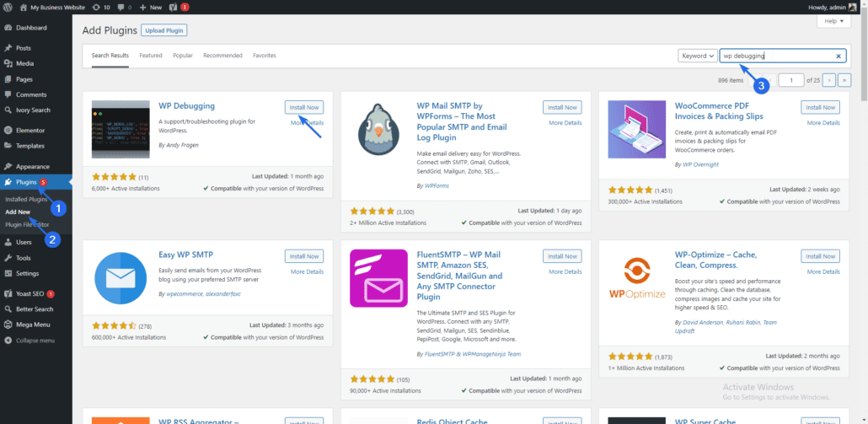Image resolution: width=868 pixels, height=424 pixels.
Task: Open Appearance in the sidebar
Action: 33,167
